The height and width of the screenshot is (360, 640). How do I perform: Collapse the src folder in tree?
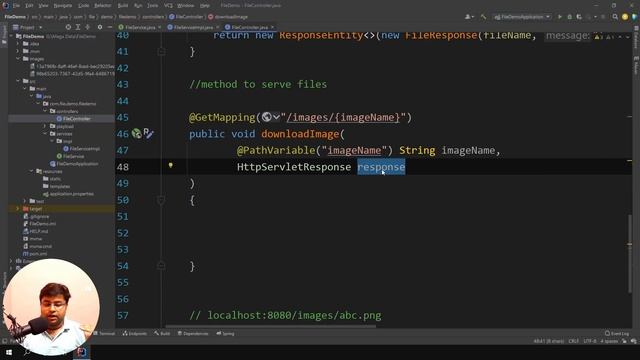(18, 81)
